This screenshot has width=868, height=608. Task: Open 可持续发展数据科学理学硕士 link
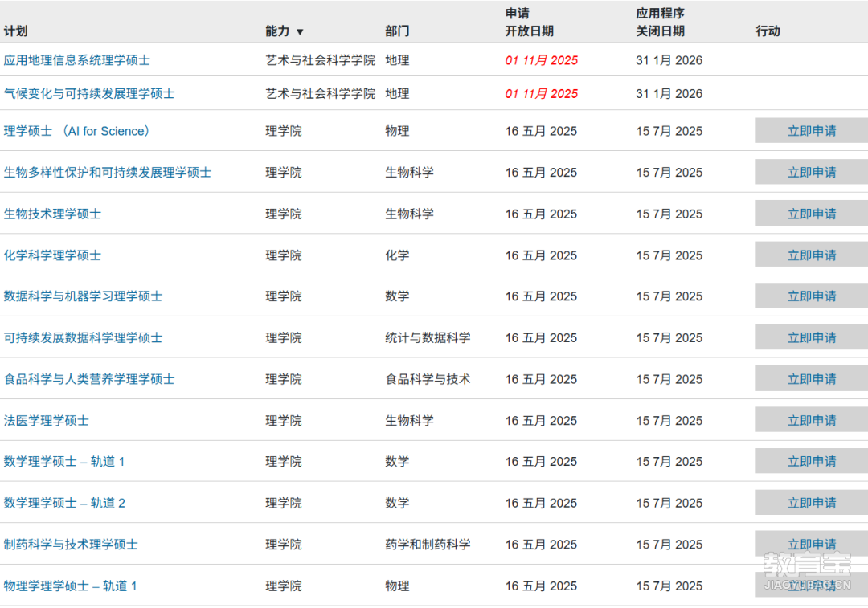pos(83,338)
